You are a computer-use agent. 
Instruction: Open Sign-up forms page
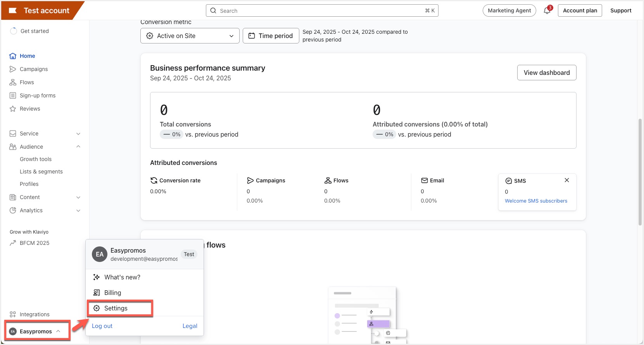click(x=37, y=95)
